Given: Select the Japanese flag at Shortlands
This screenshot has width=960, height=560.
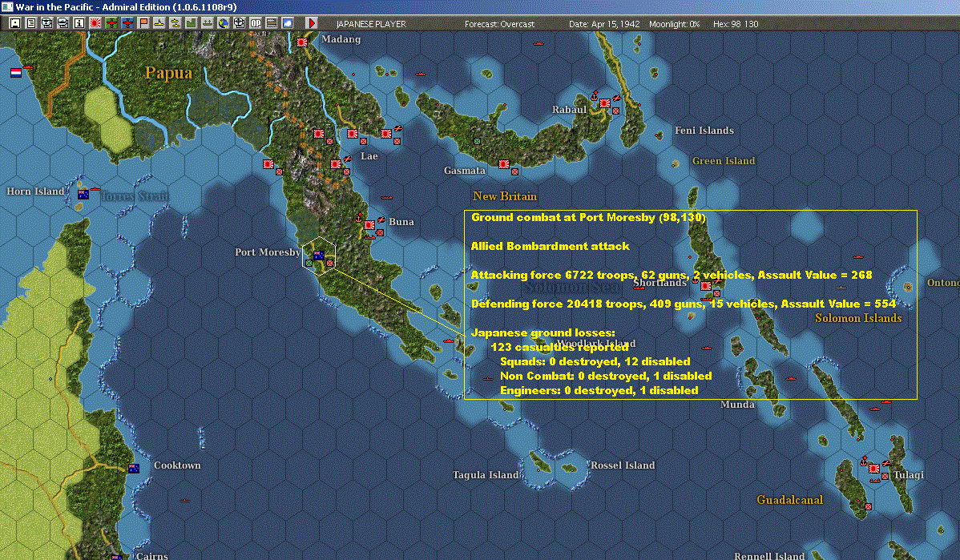Looking at the screenshot, I should pos(706,286).
